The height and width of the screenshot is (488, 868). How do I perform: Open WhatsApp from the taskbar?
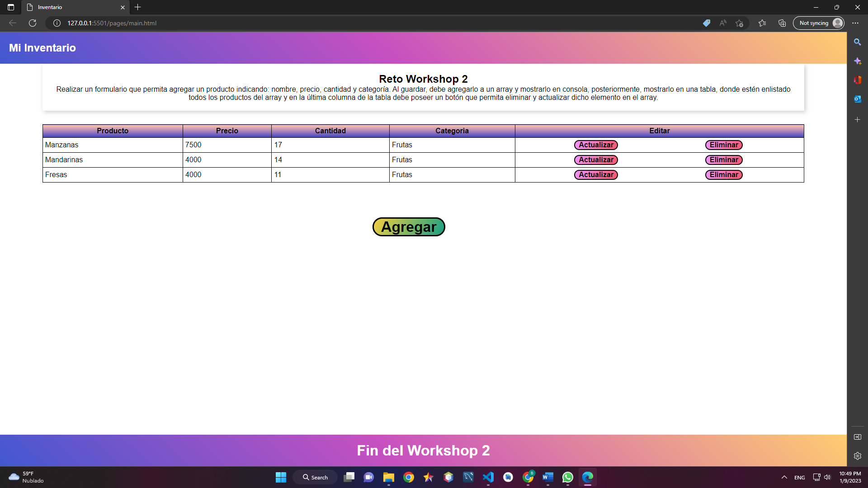(567, 477)
